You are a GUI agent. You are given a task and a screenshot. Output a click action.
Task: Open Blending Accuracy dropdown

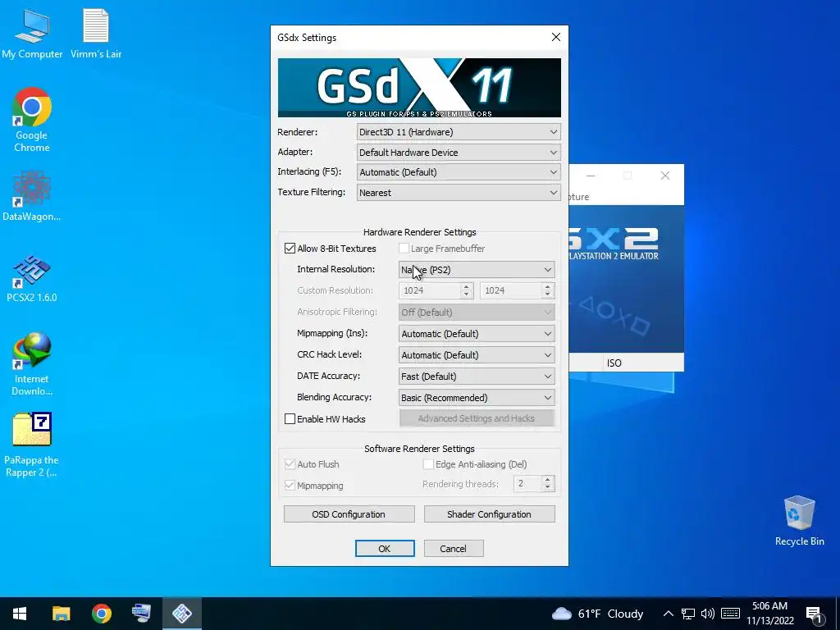477,398
